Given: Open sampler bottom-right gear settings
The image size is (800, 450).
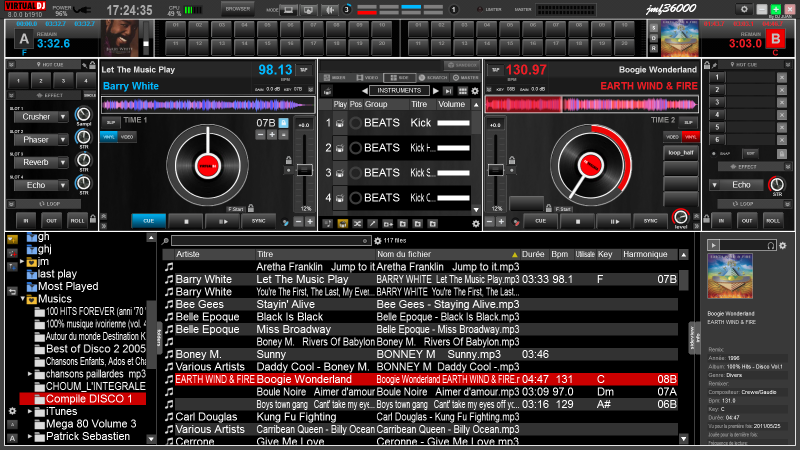Looking at the screenshot, I should pos(476,223).
